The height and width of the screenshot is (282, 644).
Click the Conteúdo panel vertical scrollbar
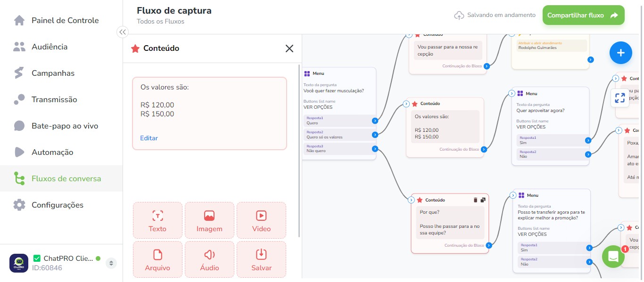click(x=300, y=151)
